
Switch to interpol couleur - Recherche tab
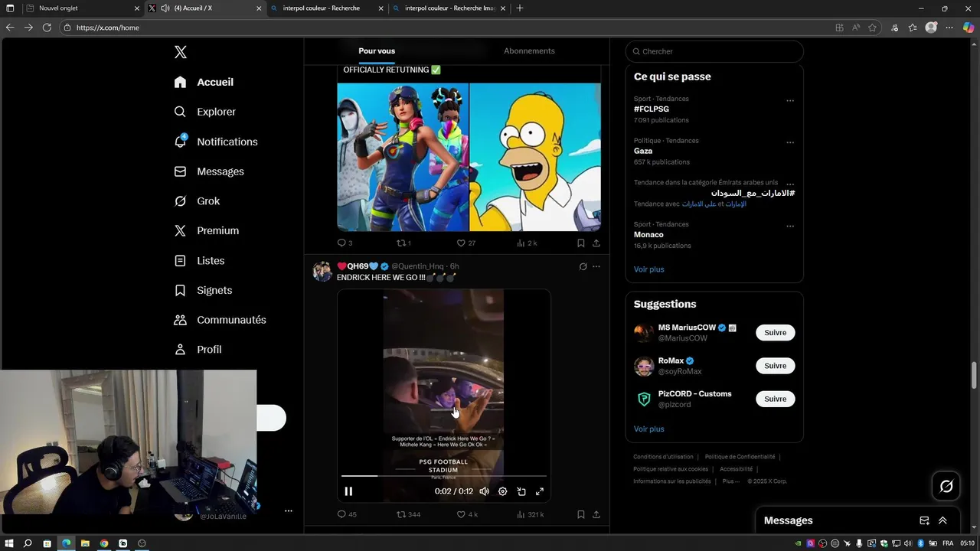[x=327, y=8]
